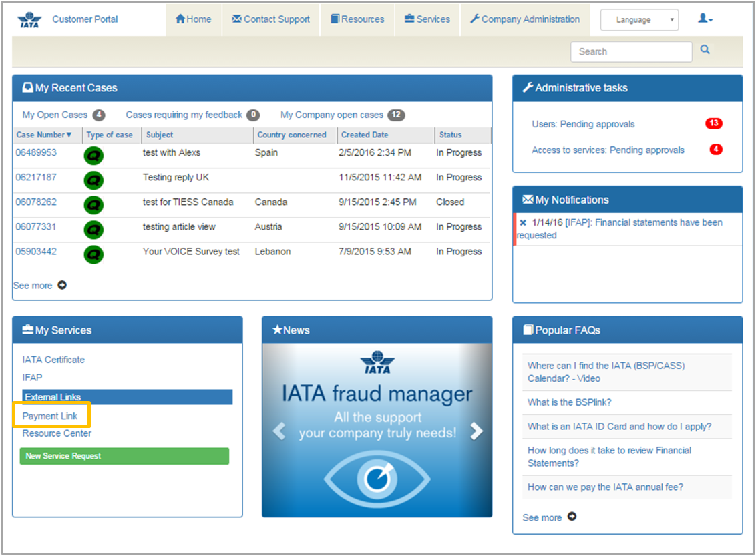Viewport: 756px width, 556px height.
Task: Go to previous news slide arrow
Action: (x=279, y=431)
